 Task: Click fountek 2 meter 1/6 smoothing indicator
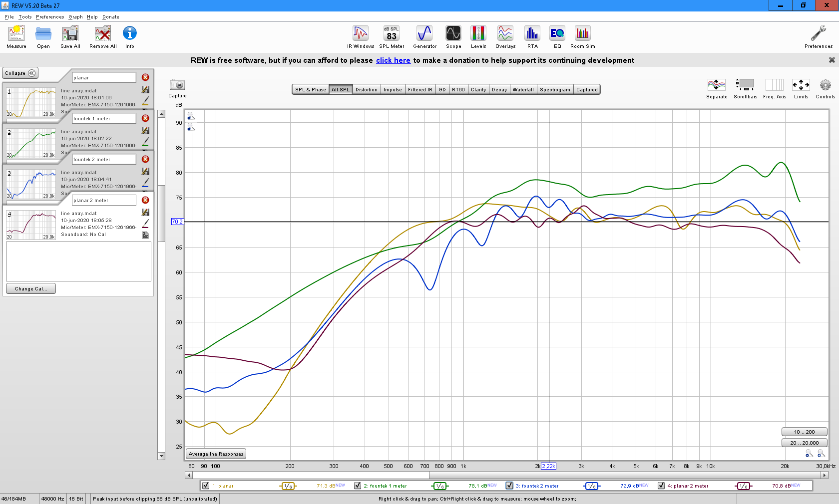coord(592,486)
